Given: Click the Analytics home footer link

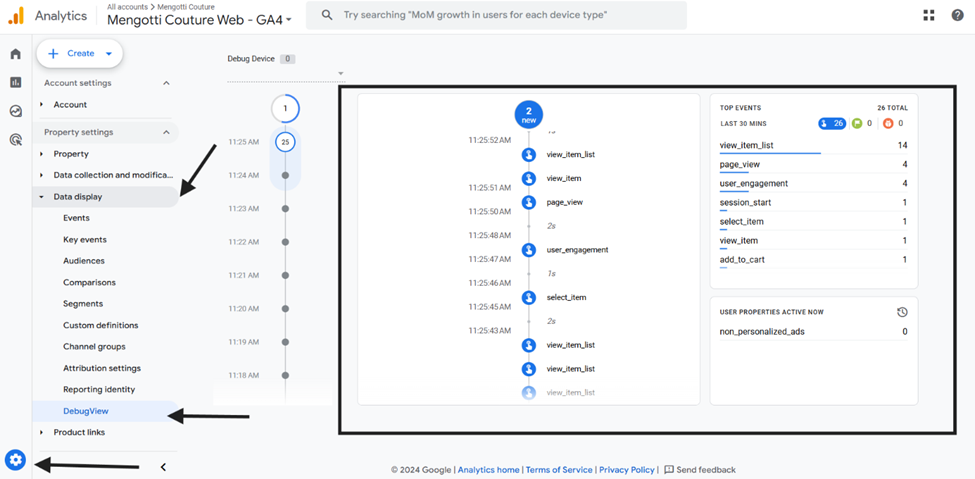Looking at the screenshot, I should click(x=489, y=470).
